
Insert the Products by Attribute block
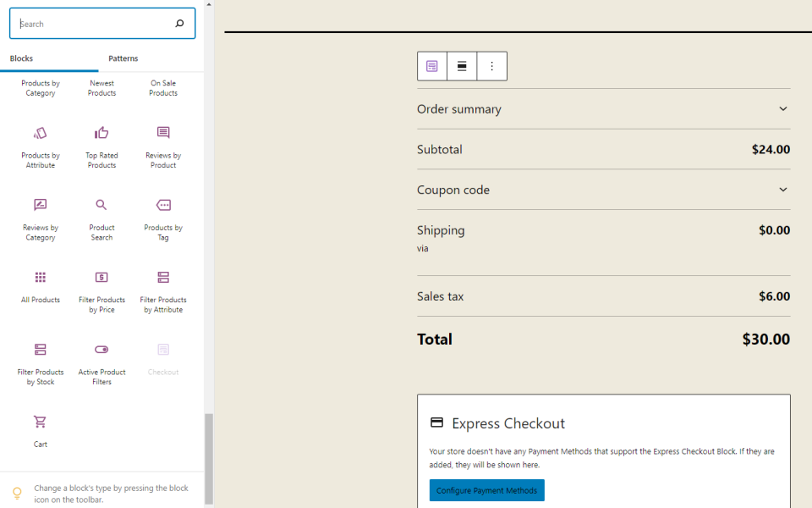40,146
